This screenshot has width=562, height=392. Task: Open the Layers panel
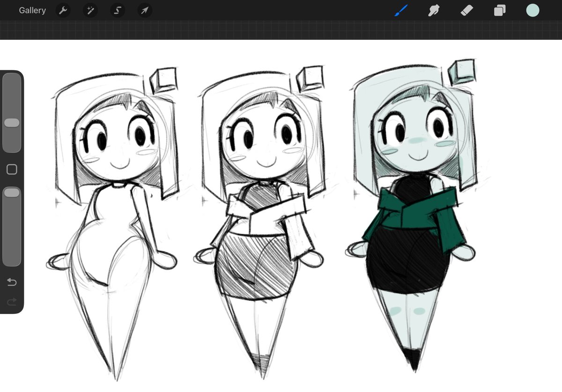click(x=500, y=10)
